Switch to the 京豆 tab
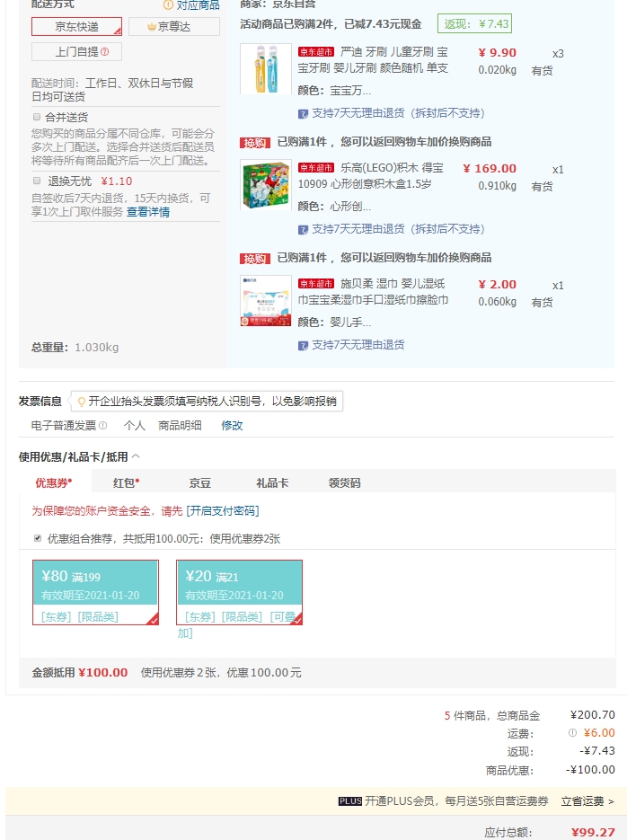 pyautogui.click(x=199, y=482)
